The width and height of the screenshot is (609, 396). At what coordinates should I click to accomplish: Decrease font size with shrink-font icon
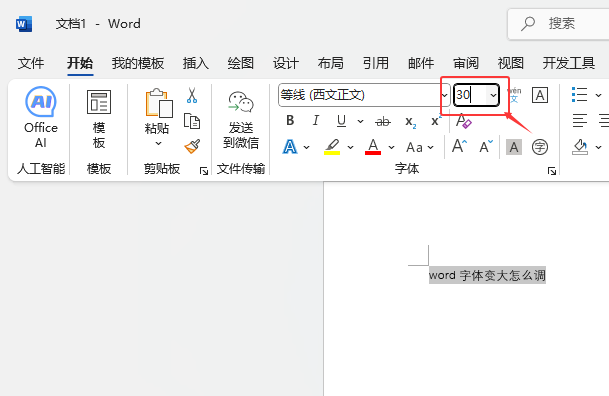[x=486, y=147]
